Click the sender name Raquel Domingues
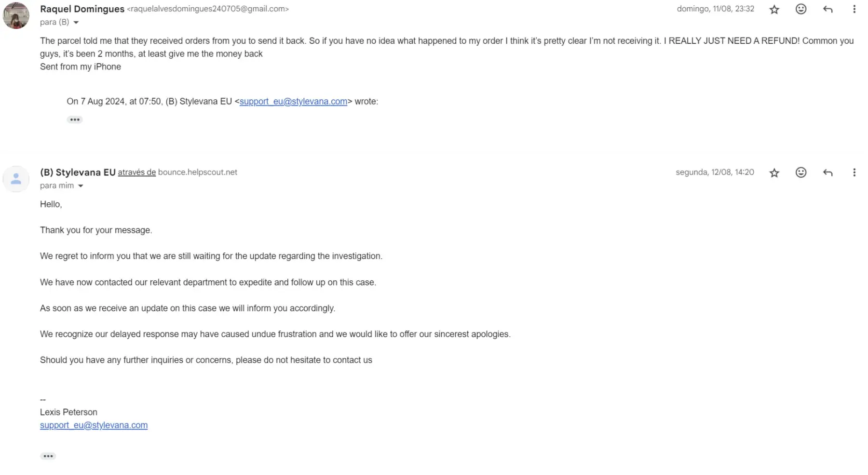Image resolution: width=868 pixels, height=475 pixels. point(82,9)
